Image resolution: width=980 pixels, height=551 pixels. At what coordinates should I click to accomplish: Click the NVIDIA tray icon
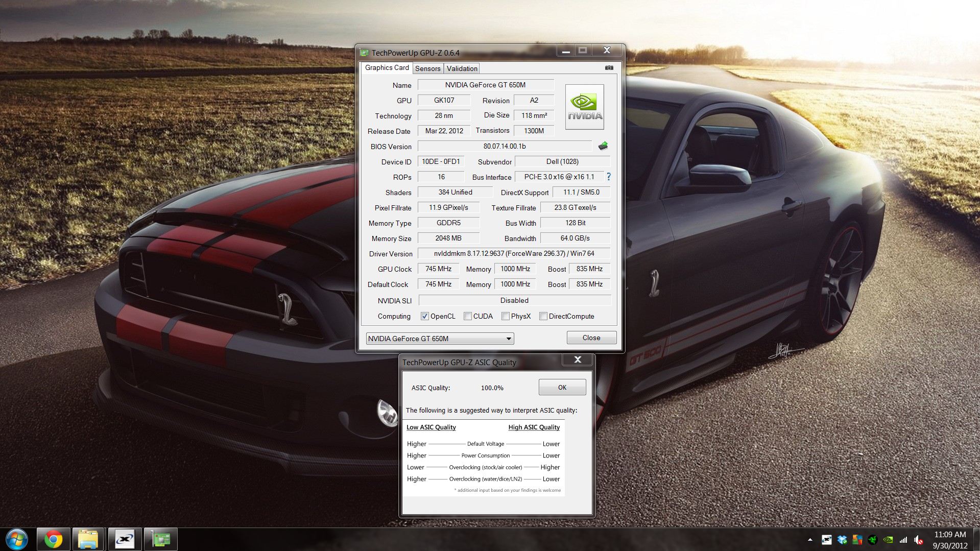pyautogui.click(x=888, y=539)
